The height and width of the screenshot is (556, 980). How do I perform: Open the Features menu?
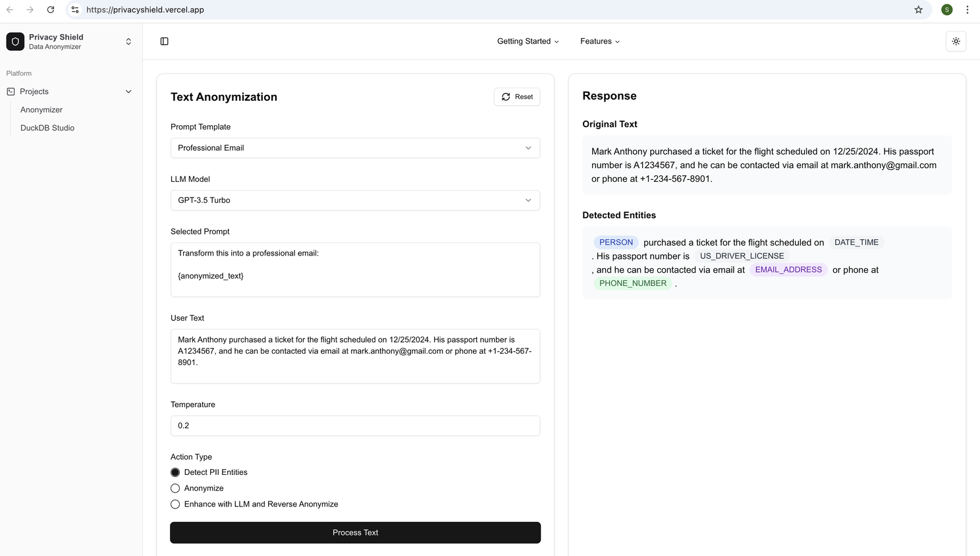click(599, 42)
